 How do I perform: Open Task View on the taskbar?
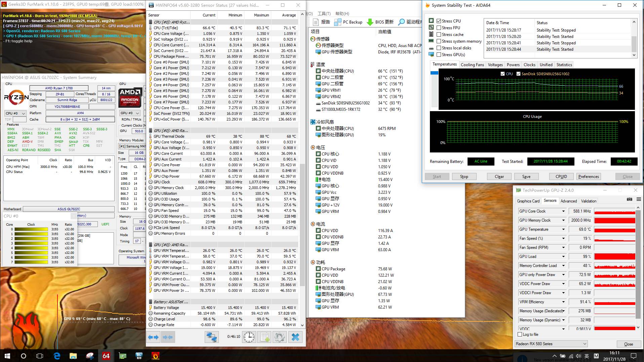[40, 356]
